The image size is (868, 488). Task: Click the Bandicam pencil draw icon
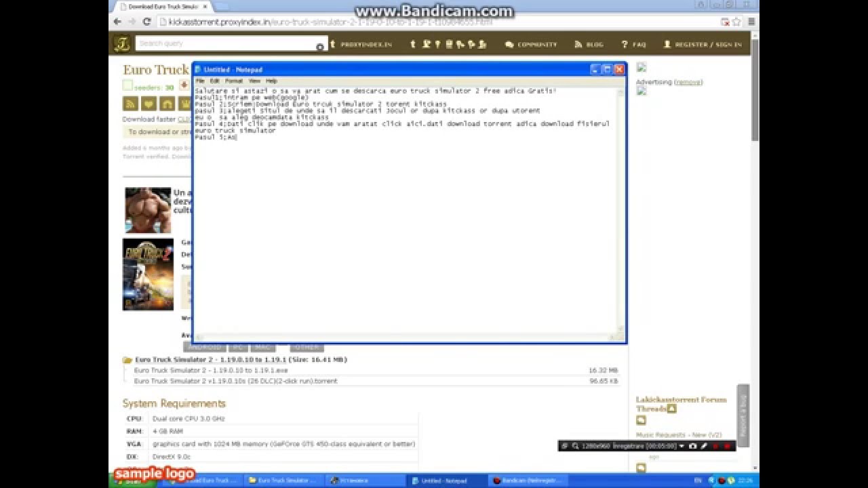(x=704, y=446)
